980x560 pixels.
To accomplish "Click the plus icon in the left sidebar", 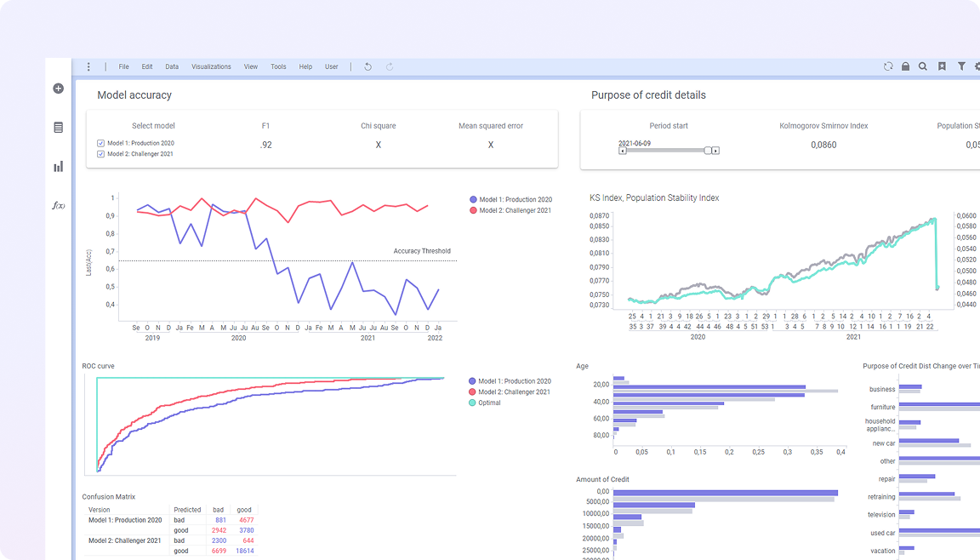I will tap(58, 89).
